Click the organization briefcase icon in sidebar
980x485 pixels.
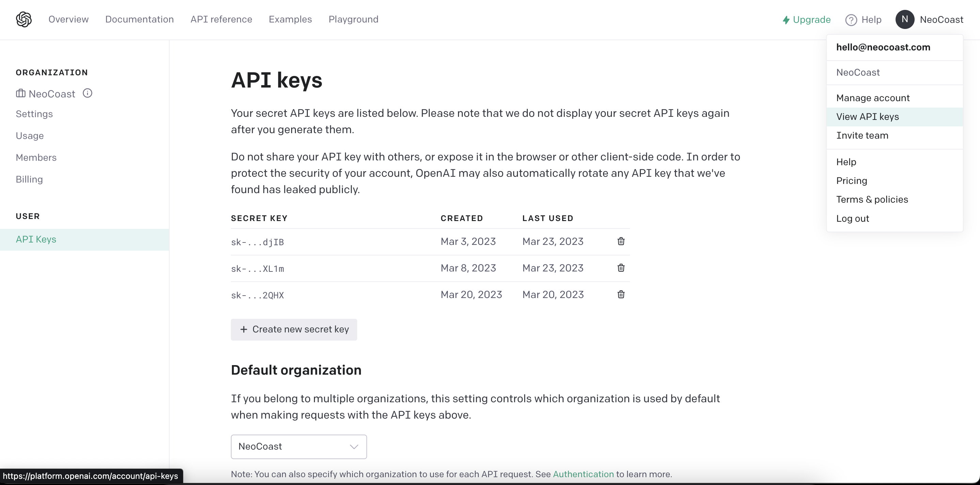tap(20, 93)
